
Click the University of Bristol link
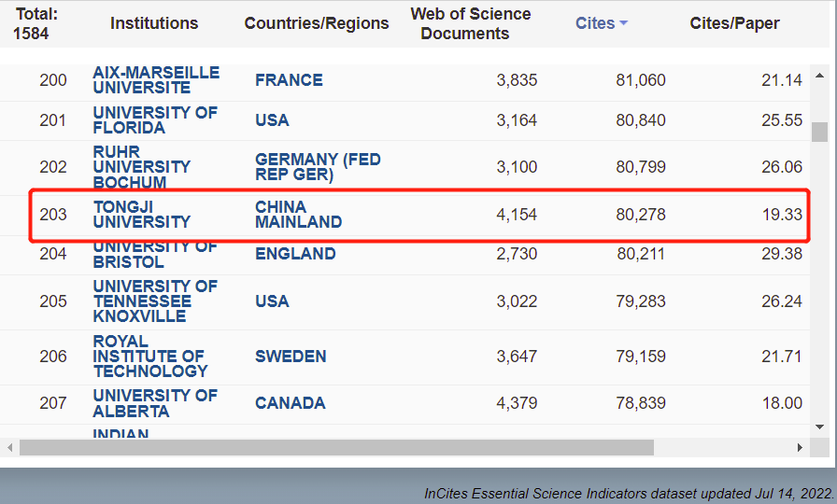[x=155, y=255]
